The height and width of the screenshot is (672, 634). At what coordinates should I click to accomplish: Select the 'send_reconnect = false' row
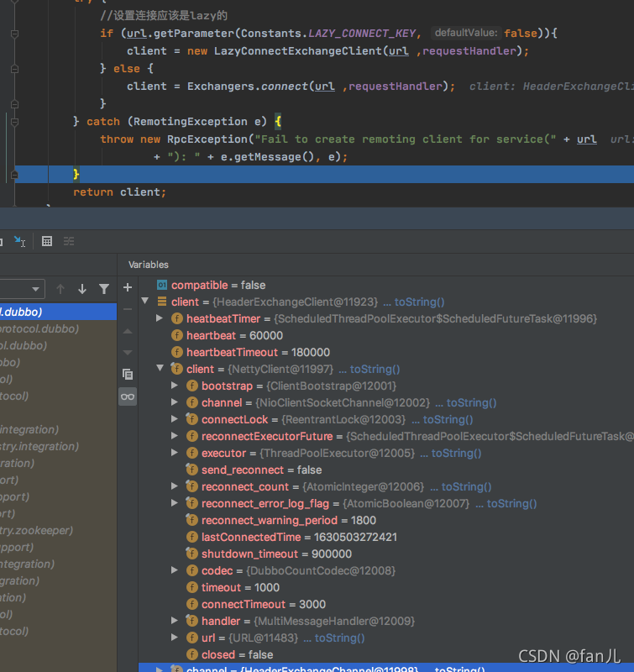(386, 470)
